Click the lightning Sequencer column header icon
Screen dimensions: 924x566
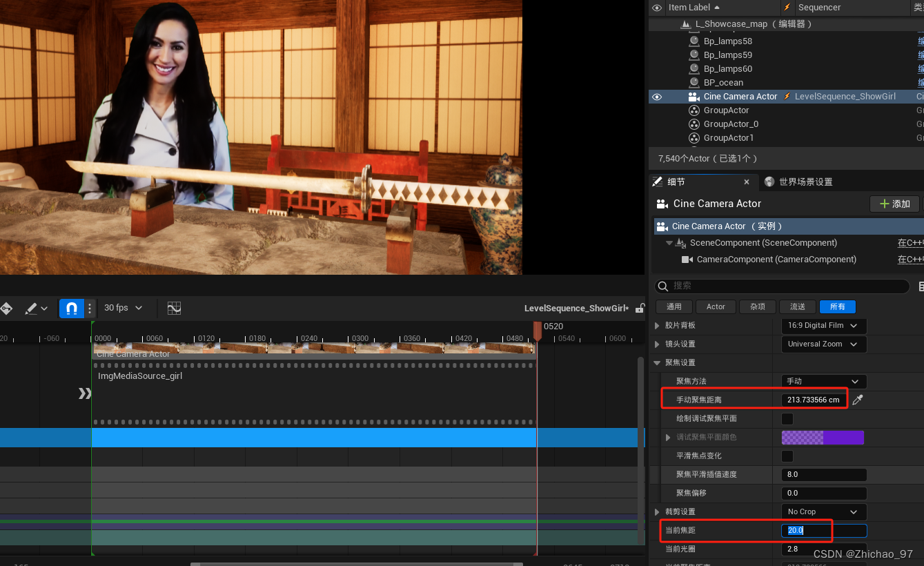[x=787, y=8]
